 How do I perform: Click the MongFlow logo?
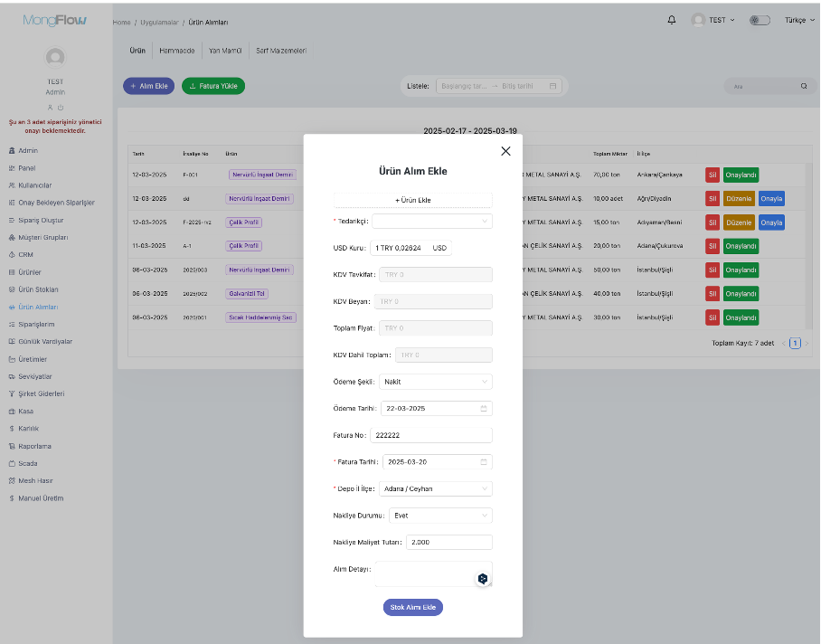click(x=55, y=21)
